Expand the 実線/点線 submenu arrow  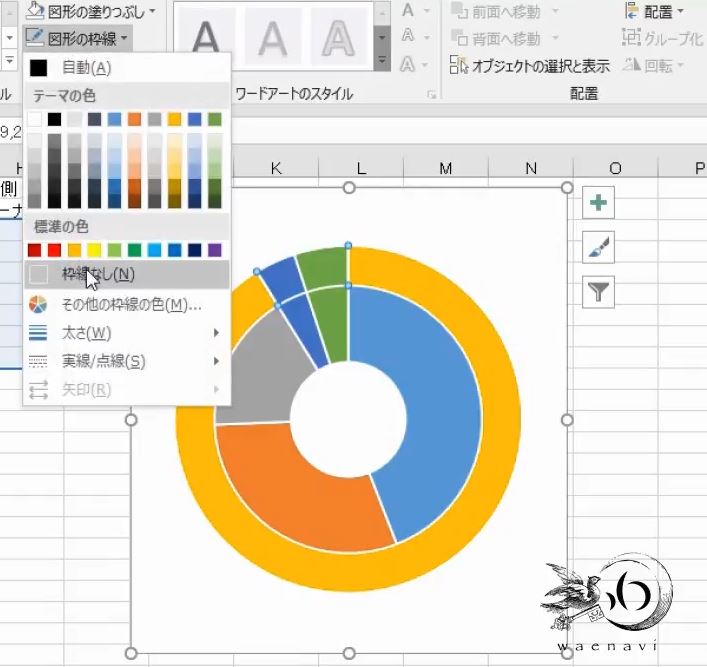click(x=216, y=361)
